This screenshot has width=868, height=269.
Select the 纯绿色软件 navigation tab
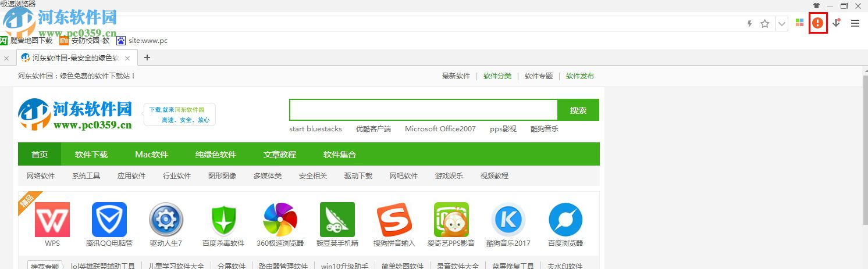[x=216, y=155]
